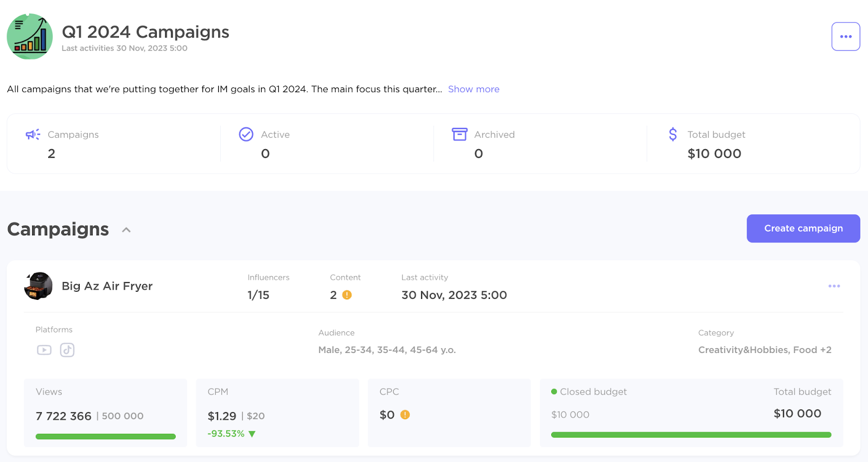
Task: Click the Closed budget progress bar
Action: pos(691,434)
